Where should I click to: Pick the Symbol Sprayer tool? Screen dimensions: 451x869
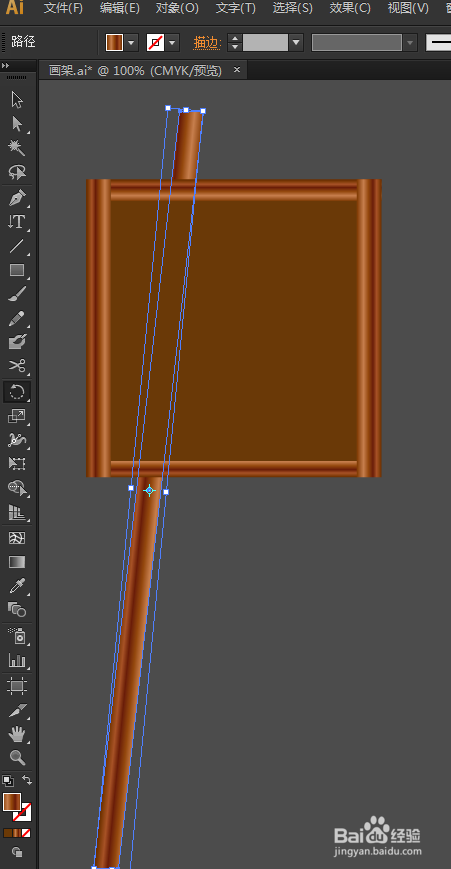17,636
